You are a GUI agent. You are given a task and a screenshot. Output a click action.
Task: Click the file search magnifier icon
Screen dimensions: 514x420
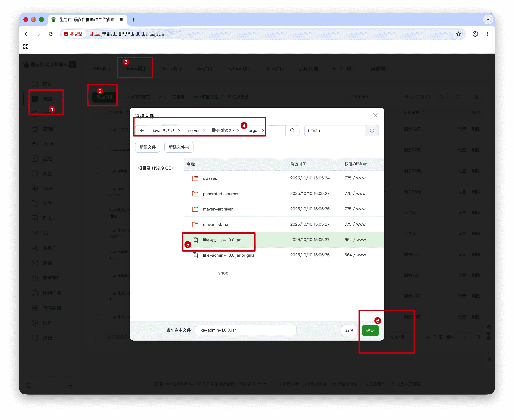[x=372, y=131]
